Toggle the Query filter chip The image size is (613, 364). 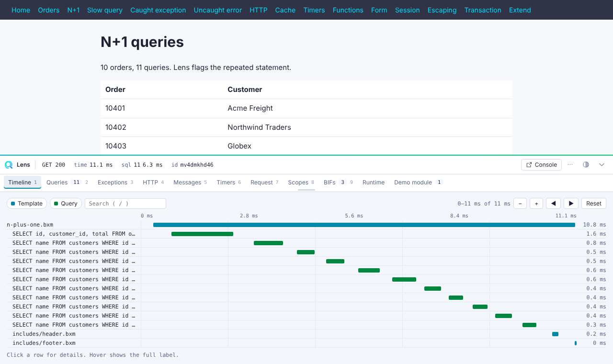coord(66,204)
